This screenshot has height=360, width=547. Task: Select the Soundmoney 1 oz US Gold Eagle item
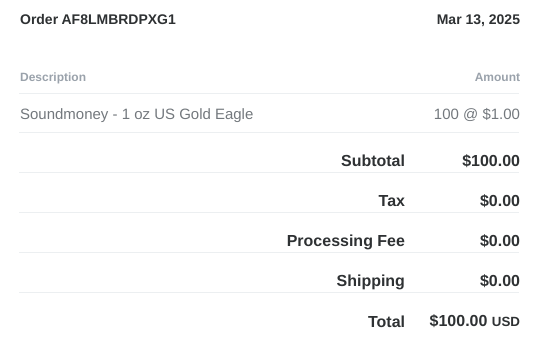(x=136, y=114)
